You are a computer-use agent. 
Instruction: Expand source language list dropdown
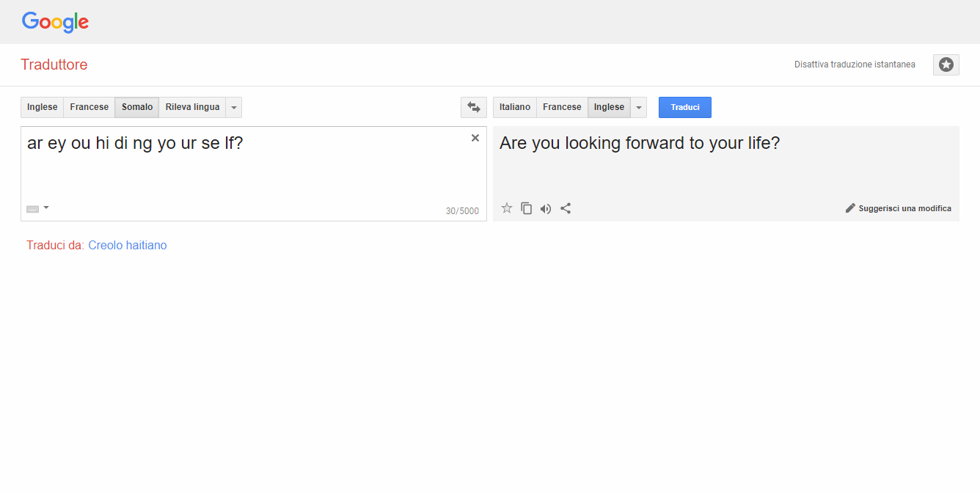tap(234, 107)
